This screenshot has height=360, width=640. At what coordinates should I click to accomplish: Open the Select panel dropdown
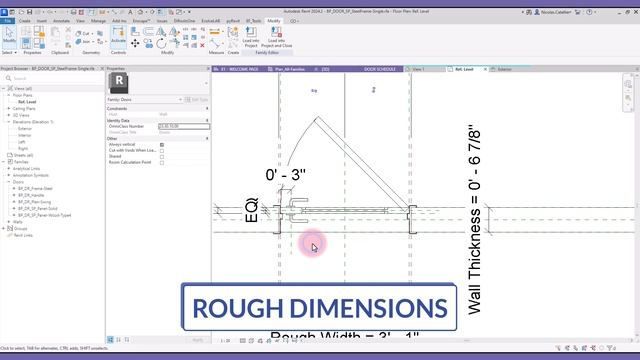click(x=9, y=53)
